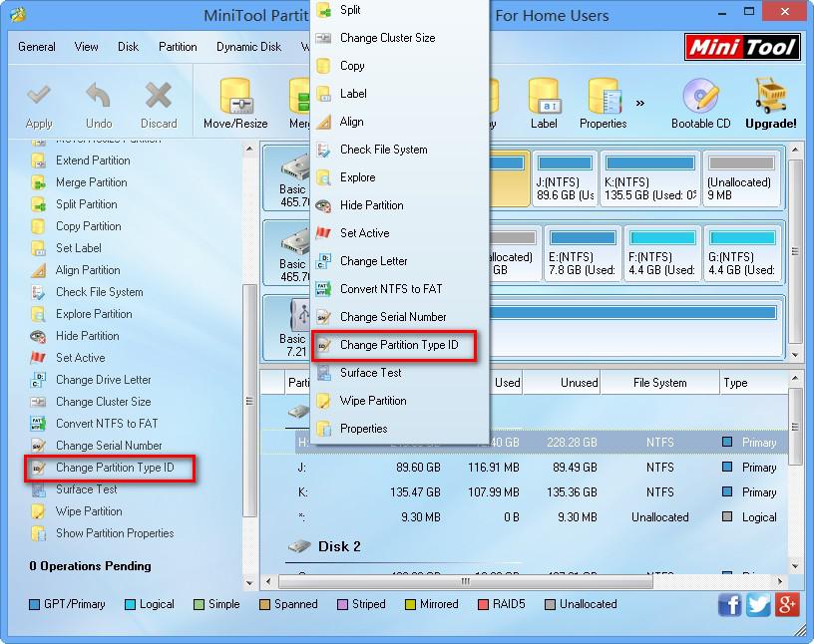Open the General menu

pyautogui.click(x=37, y=47)
